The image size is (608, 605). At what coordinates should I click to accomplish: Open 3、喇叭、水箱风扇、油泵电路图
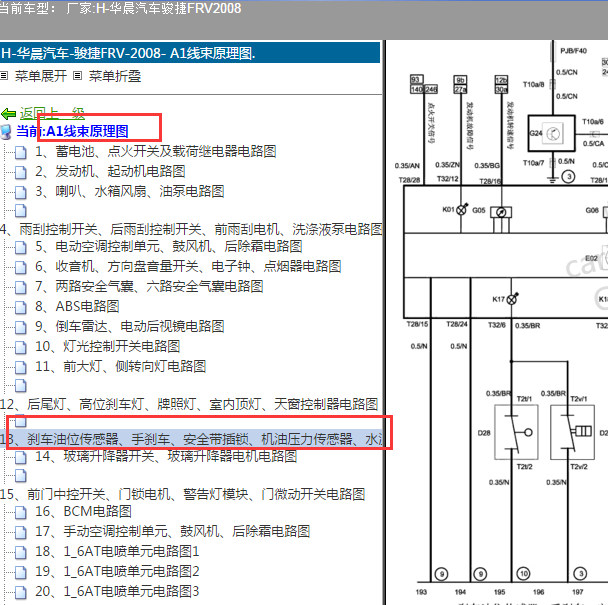(130, 191)
